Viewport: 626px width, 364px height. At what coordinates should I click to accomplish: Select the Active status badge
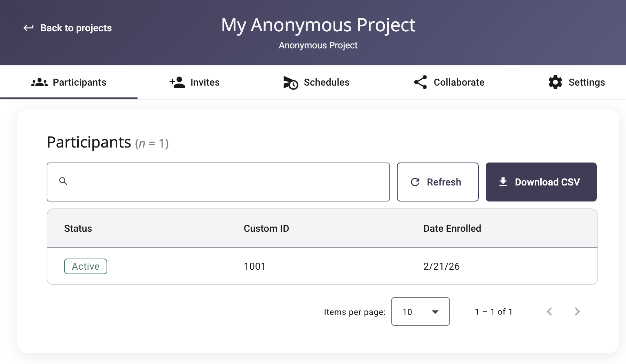[x=86, y=267]
